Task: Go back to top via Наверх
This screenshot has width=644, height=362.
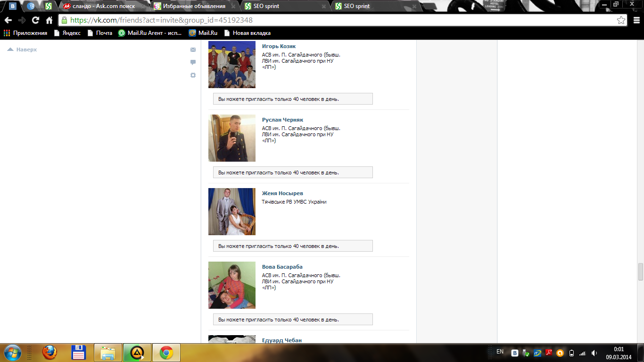Action: click(x=22, y=49)
